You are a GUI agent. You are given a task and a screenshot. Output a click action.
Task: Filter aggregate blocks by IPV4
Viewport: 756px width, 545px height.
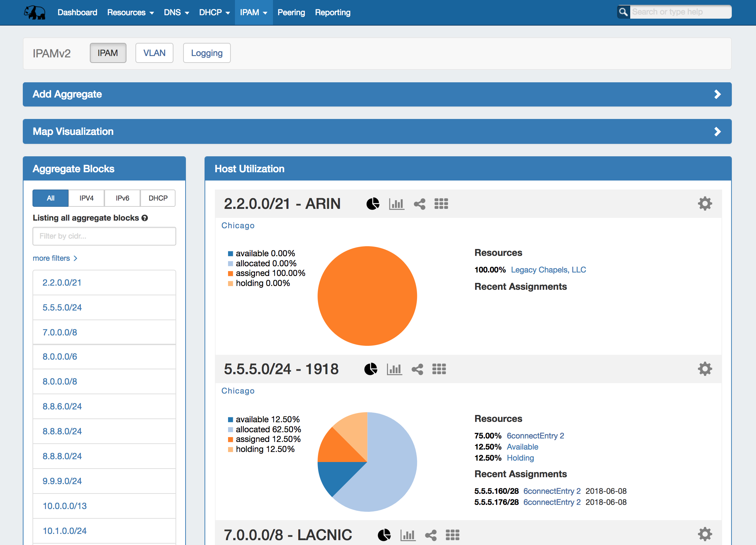pyautogui.click(x=86, y=198)
